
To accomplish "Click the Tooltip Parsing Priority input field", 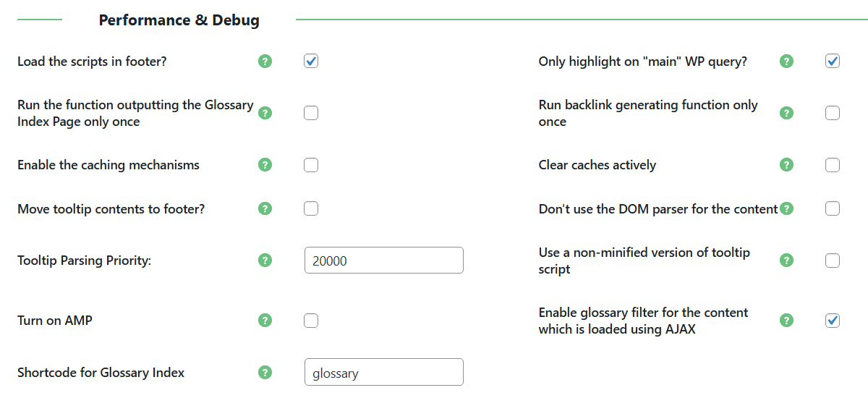I will [384, 261].
